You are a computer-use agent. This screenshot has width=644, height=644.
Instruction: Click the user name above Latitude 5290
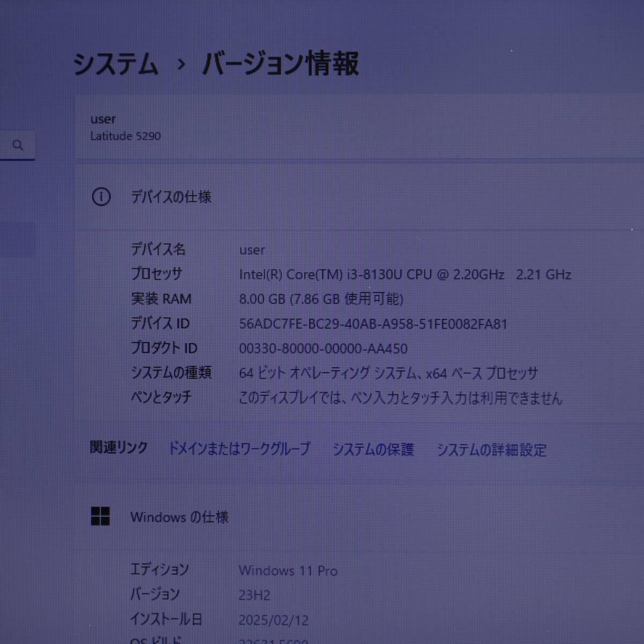(103, 119)
